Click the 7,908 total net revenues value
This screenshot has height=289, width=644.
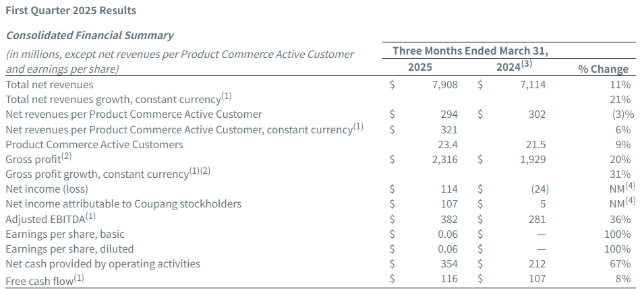pos(445,85)
